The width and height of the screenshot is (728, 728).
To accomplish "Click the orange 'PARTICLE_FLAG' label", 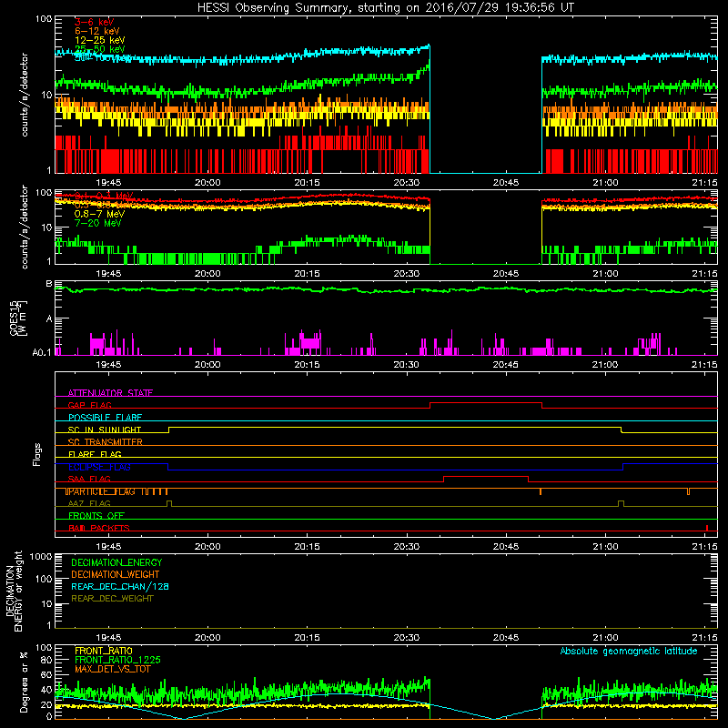I will coord(102,491).
